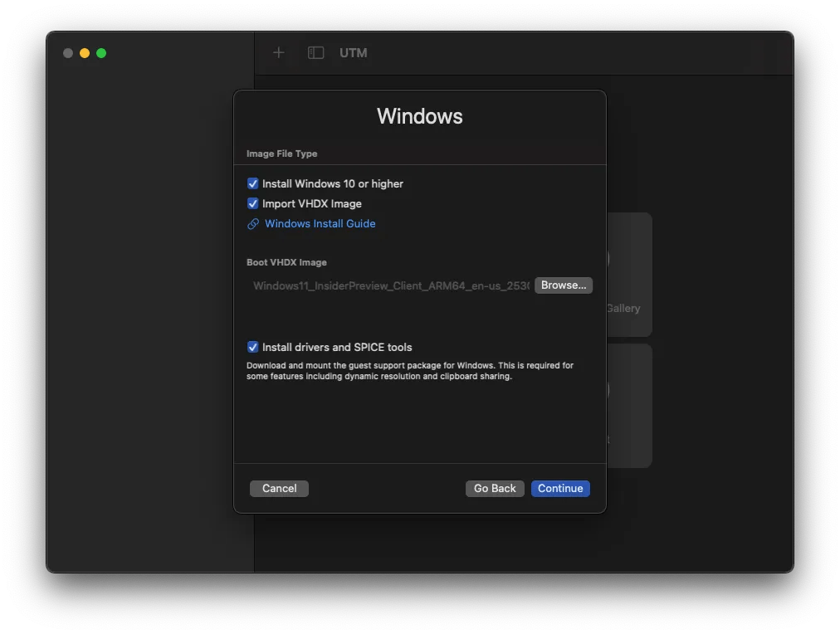Cancel the Windows VM creation dialog
The width and height of the screenshot is (840, 634).
pyautogui.click(x=279, y=489)
